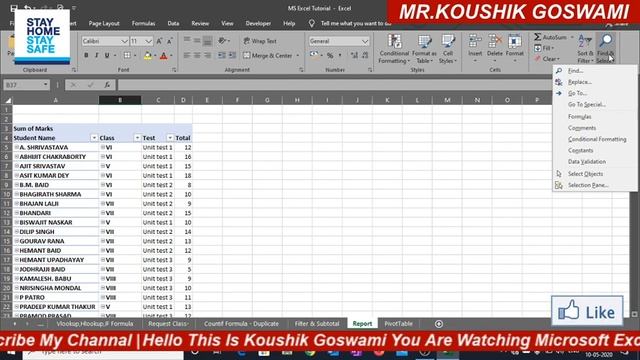Apply the fill color bucket
Viewport: 640px width, 360px height.
click(148, 56)
